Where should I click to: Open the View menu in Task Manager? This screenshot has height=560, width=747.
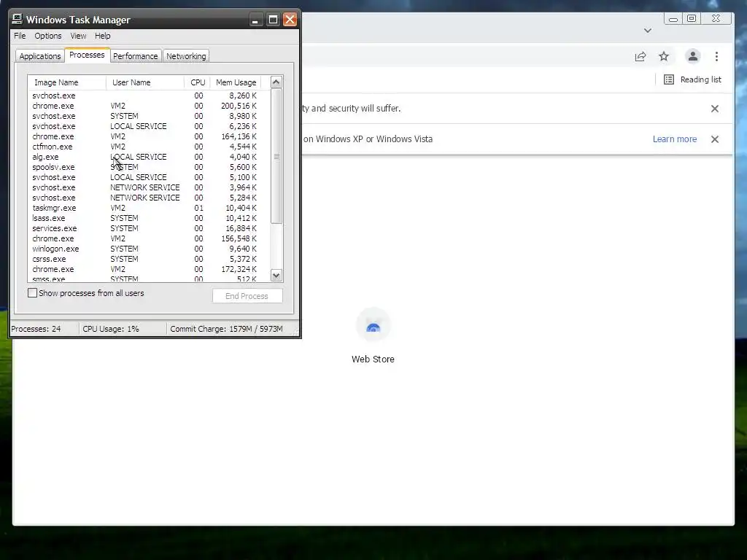[x=78, y=36]
